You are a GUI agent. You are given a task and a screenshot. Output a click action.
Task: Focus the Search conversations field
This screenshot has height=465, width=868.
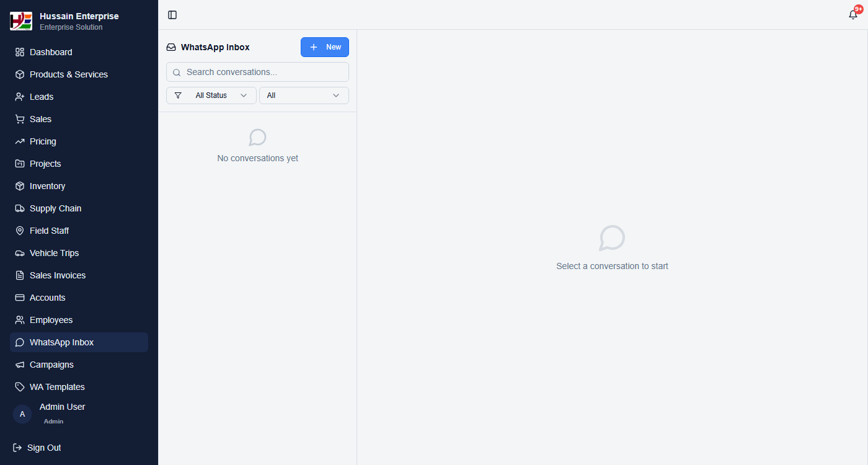click(257, 72)
